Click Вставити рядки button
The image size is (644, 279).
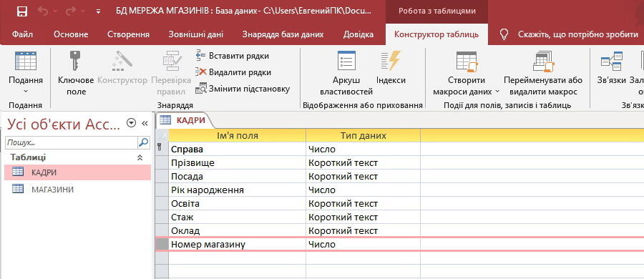click(232, 56)
